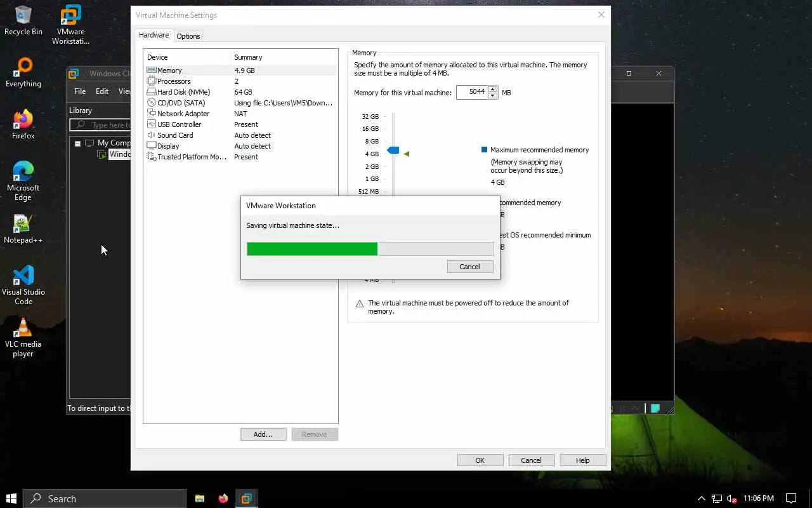Viewport: 812px width, 508px height.
Task: Open VLC media player desktop shortcut
Action: tap(23, 337)
